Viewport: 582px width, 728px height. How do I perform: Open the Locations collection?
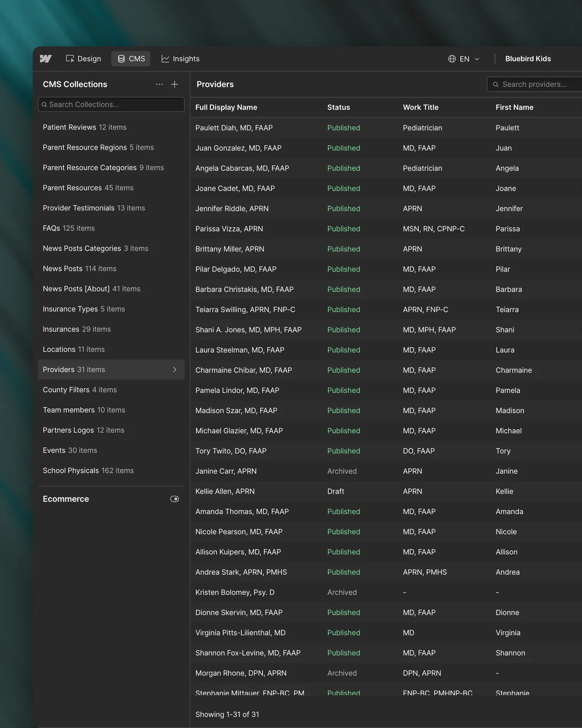(x=111, y=349)
